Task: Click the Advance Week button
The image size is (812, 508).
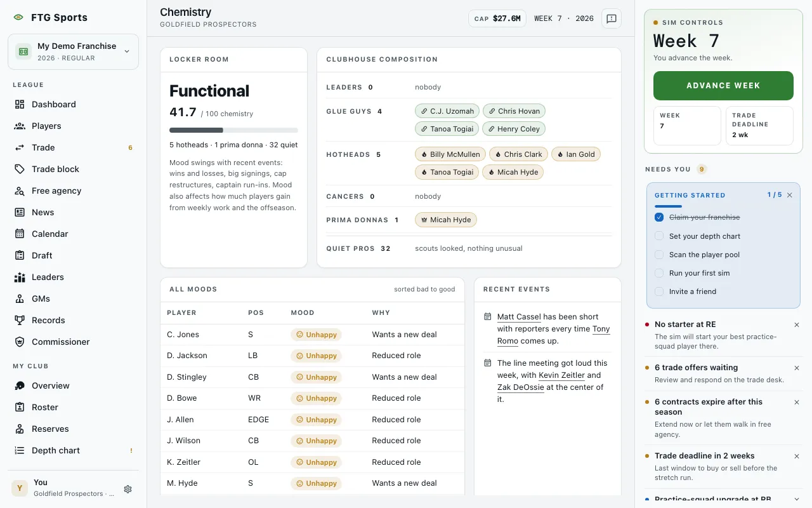Action: click(x=723, y=86)
